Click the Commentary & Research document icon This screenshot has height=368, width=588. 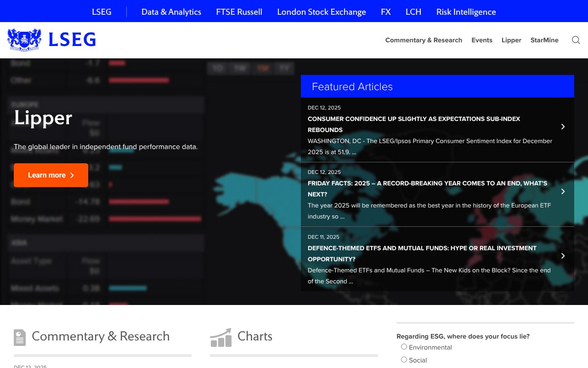tap(19, 337)
